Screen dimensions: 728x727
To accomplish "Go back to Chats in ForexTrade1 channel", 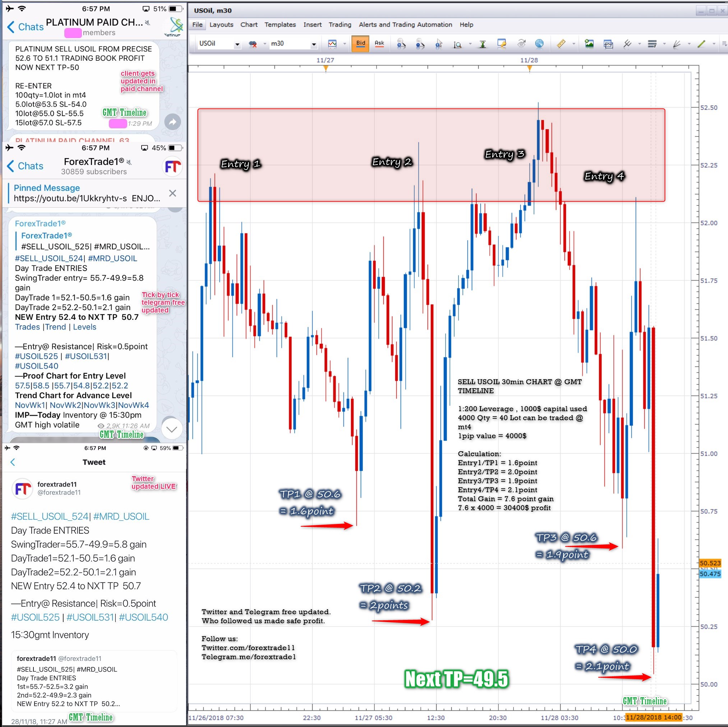I will pyautogui.click(x=25, y=166).
